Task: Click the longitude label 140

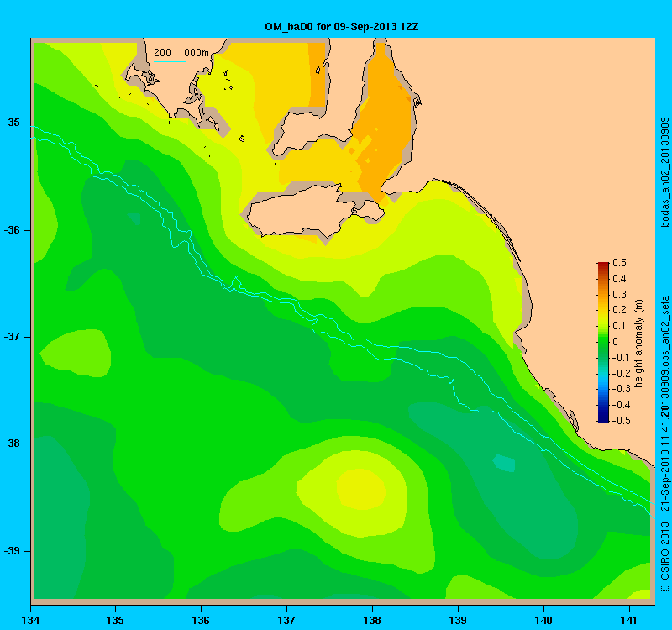Action: pos(543,620)
